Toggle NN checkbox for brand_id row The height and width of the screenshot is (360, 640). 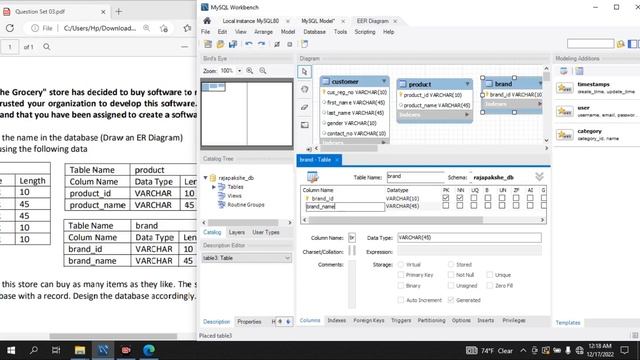(460, 198)
